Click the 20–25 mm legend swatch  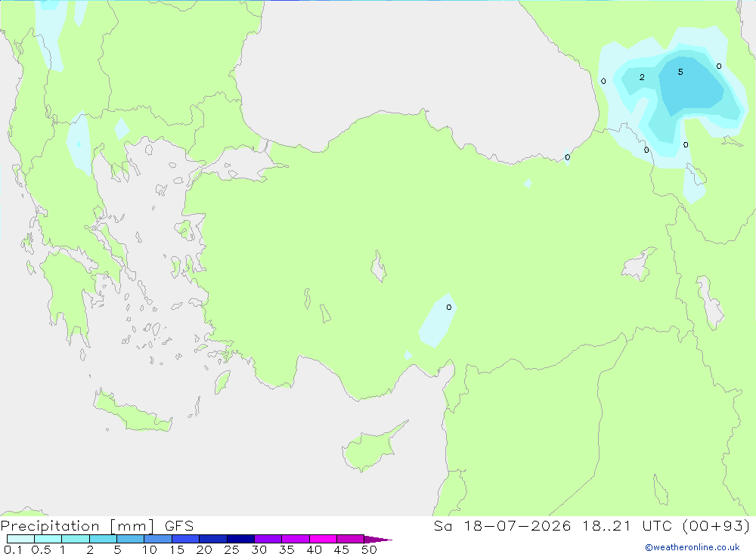point(212,539)
